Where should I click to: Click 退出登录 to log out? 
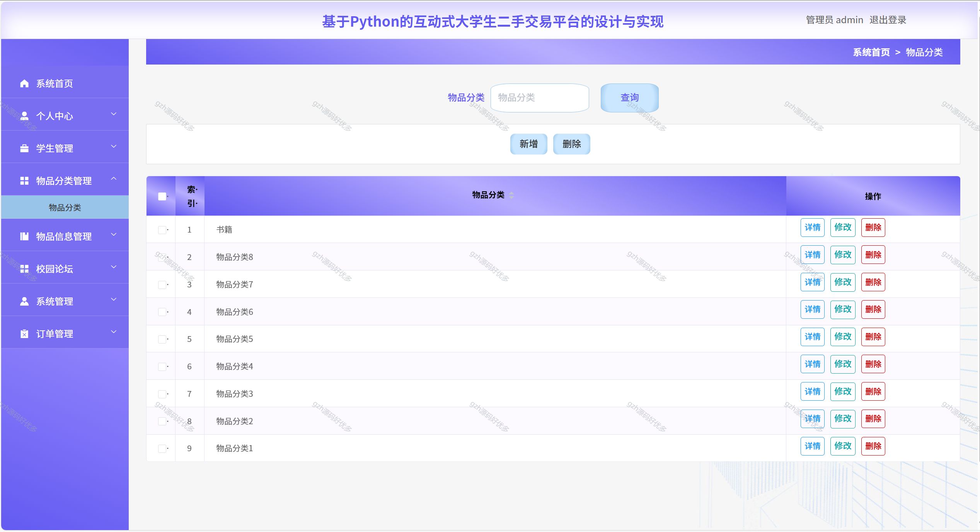[x=888, y=20]
